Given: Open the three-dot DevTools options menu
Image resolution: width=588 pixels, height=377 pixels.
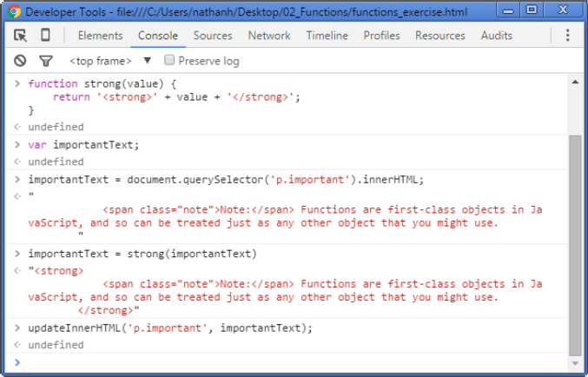Looking at the screenshot, I should click(x=567, y=36).
